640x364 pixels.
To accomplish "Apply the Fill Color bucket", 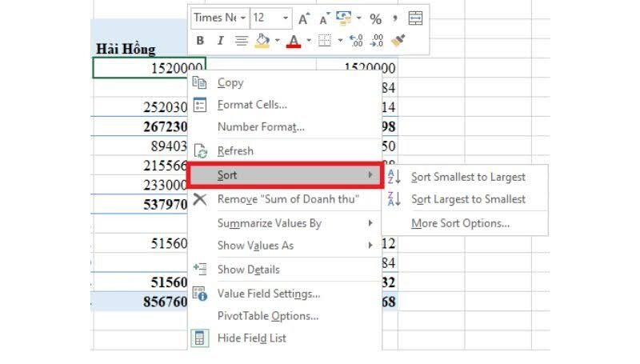I will [262, 41].
